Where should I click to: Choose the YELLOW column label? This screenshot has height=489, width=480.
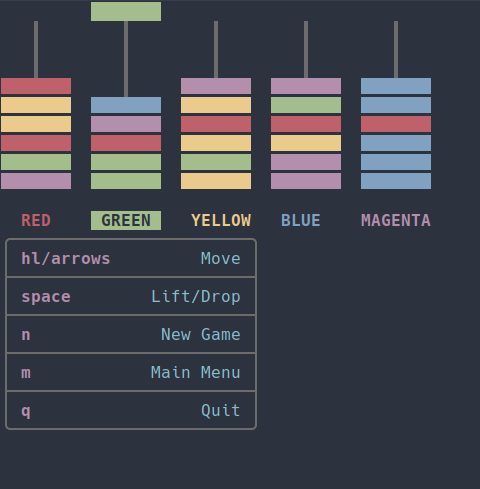221,220
